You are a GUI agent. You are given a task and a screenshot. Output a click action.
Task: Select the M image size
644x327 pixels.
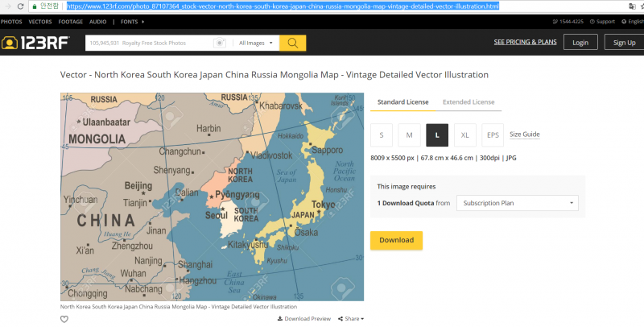409,135
